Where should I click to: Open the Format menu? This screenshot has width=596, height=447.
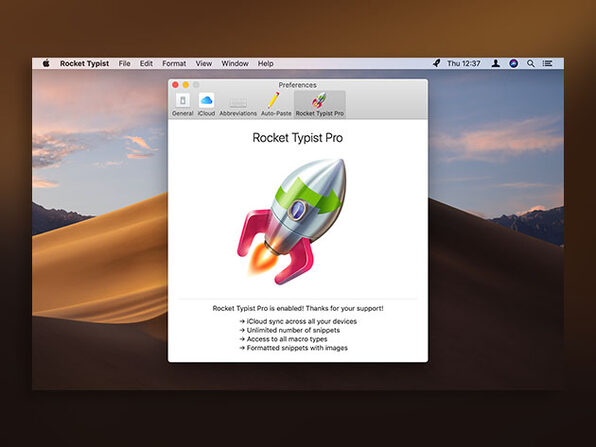tap(174, 63)
